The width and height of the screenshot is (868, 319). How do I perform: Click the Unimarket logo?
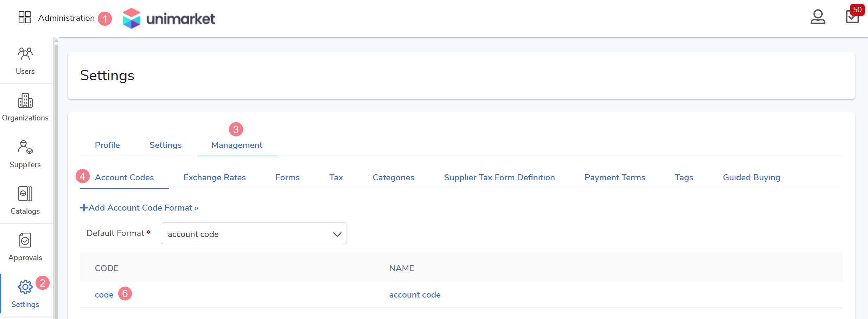point(169,18)
